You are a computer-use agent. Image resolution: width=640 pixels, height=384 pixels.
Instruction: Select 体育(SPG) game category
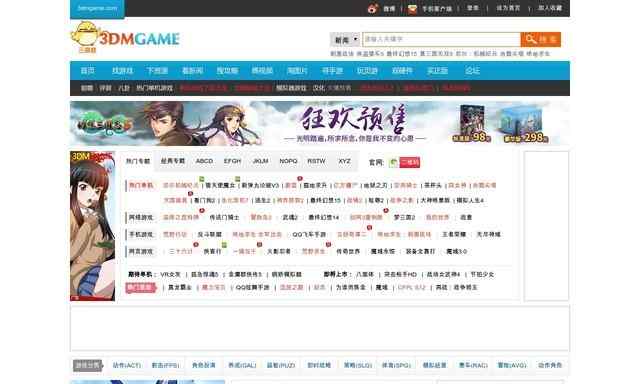[396, 365]
